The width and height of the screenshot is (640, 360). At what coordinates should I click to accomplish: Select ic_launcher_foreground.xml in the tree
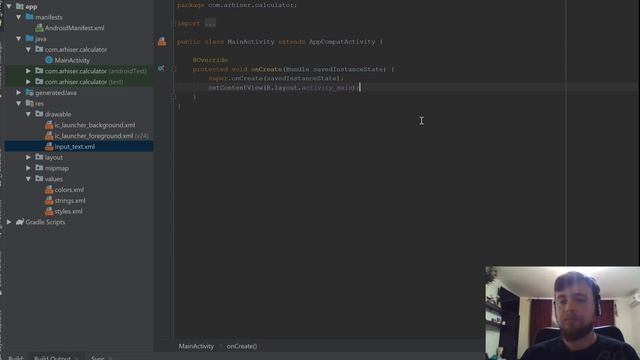(94, 136)
